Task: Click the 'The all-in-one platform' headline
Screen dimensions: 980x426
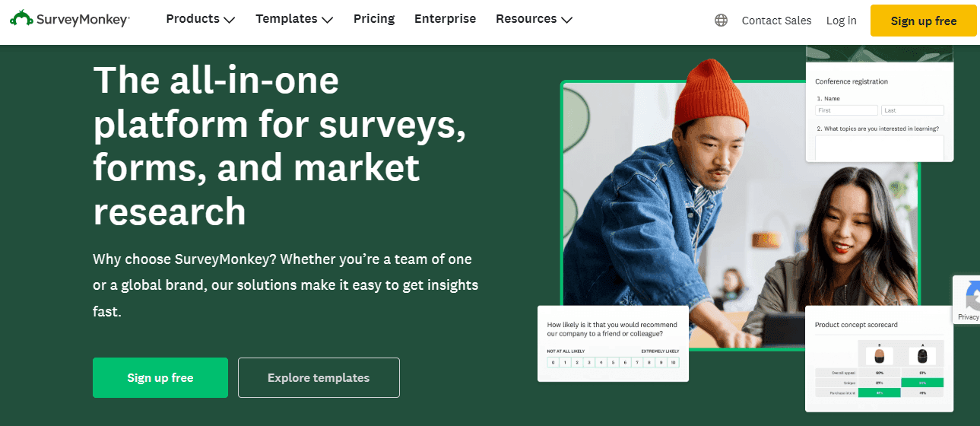Action: (279, 145)
